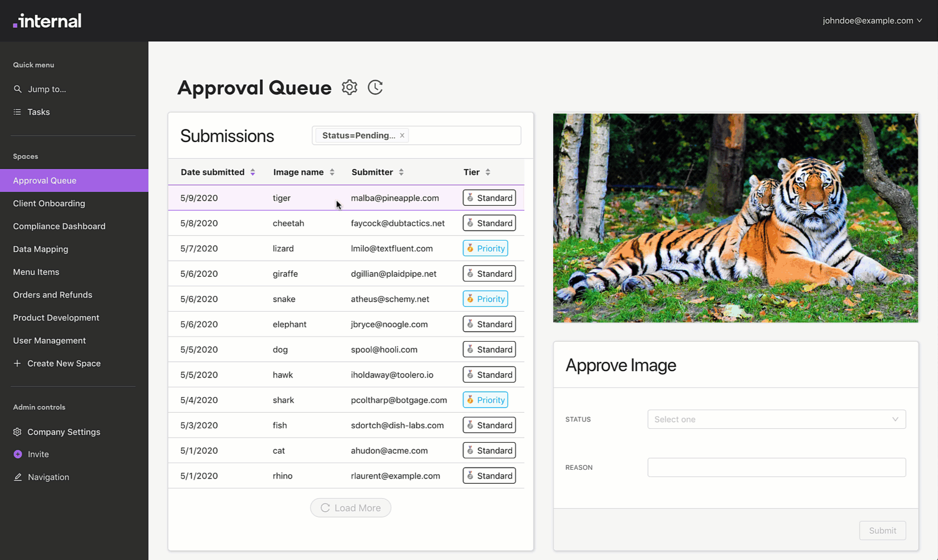Viewport: 938px width, 560px height.
Task: Go to the Client Onboarding space
Action: tap(49, 203)
